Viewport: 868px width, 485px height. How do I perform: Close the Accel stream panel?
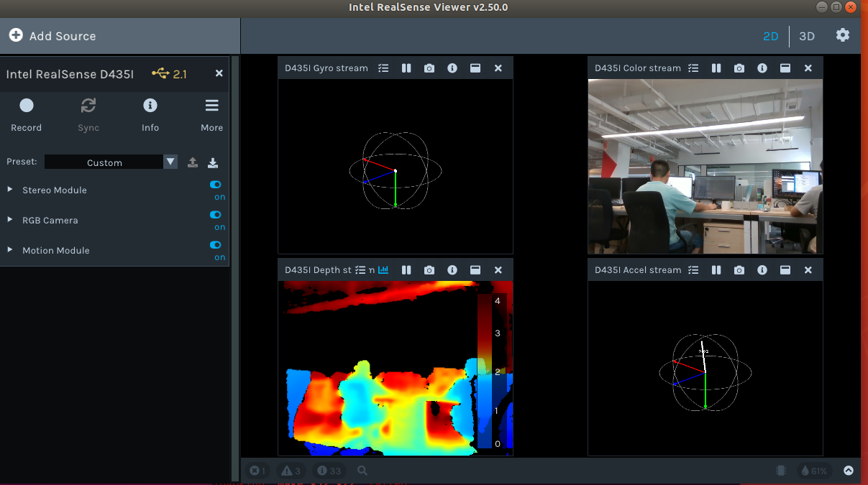click(808, 270)
